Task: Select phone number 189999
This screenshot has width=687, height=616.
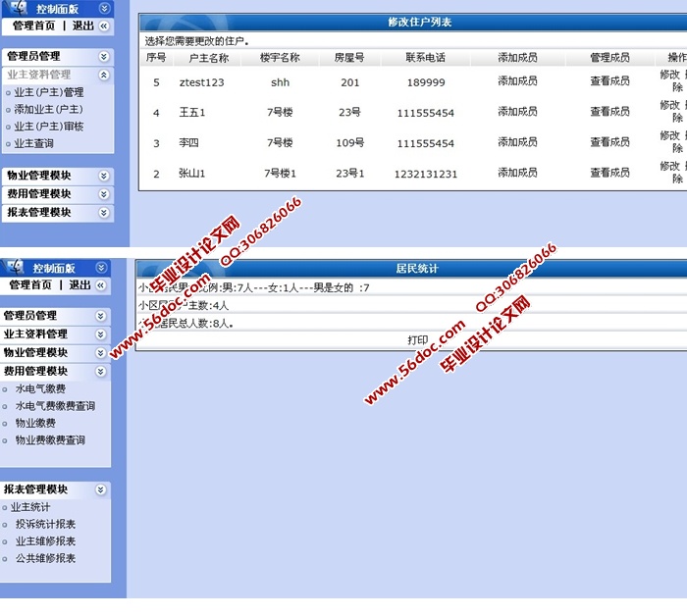Action: click(426, 82)
